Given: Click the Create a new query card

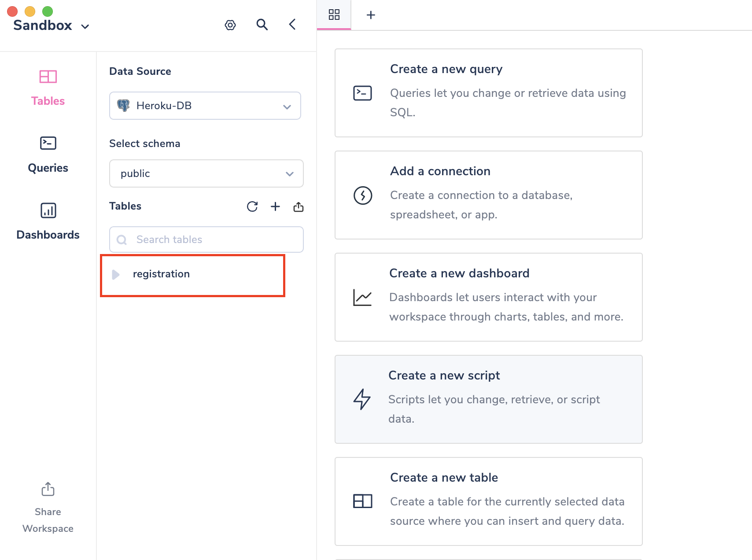Looking at the screenshot, I should coord(488,93).
